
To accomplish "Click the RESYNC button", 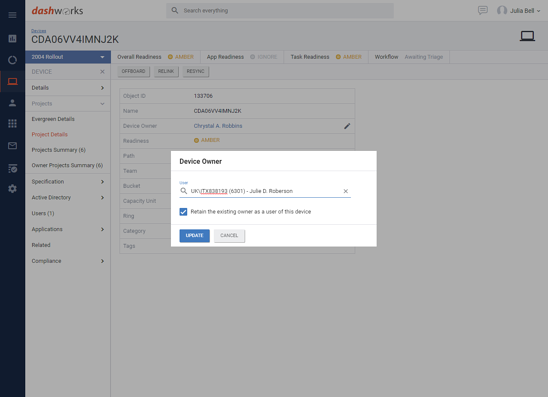I will [195, 71].
